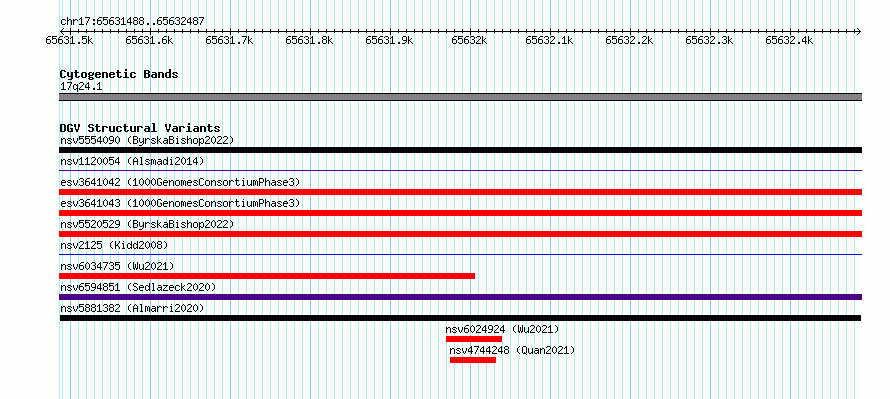The width and height of the screenshot is (890, 399).
Task: Open the nsv6024924 (Wu2021) label
Action: (x=502, y=329)
